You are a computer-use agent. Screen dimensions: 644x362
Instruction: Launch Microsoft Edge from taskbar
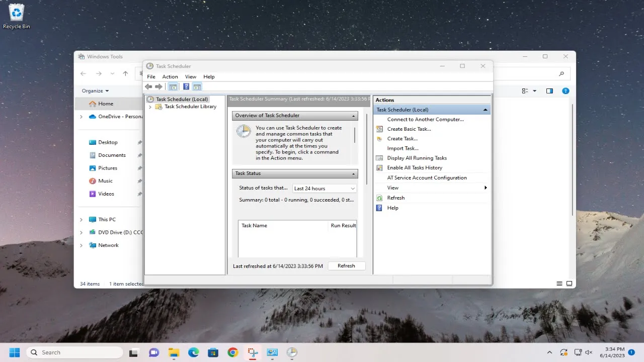(x=193, y=352)
